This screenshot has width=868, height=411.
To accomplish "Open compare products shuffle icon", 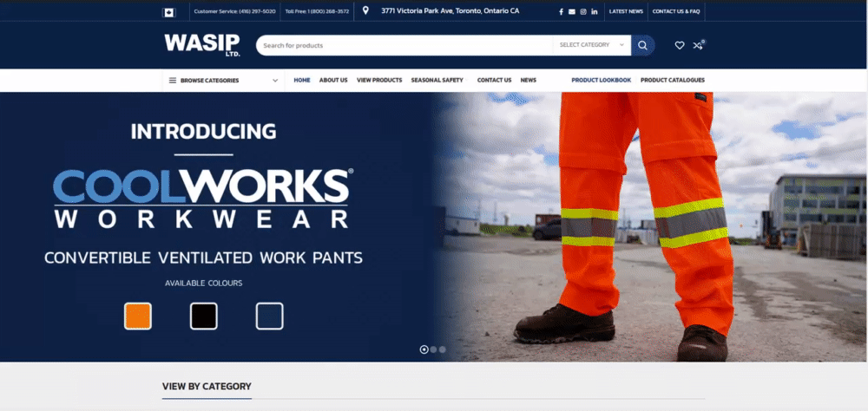I will tap(698, 45).
